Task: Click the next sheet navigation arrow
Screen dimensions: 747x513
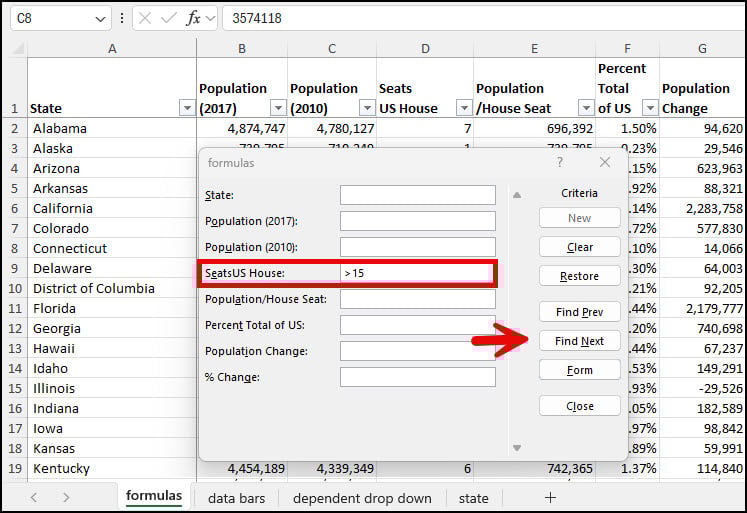Action: click(66, 498)
